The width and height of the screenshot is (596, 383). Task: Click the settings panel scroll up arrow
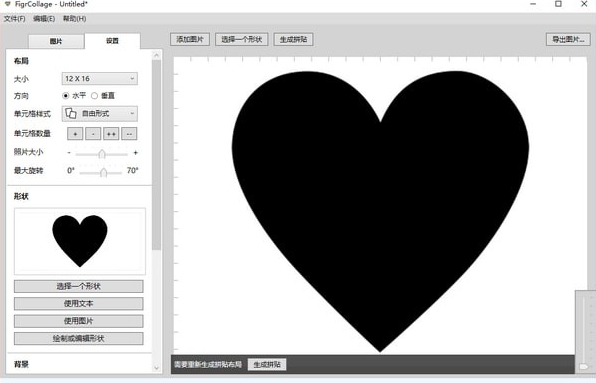[x=157, y=55]
